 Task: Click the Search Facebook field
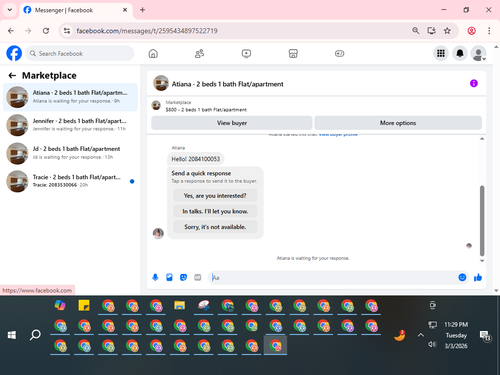coord(79,53)
